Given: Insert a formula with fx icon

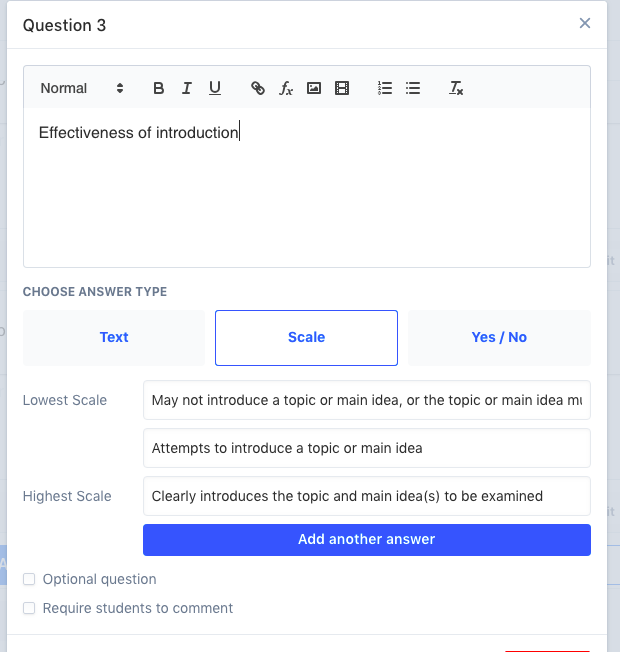Looking at the screenshot, I should [x=286, y=88].
